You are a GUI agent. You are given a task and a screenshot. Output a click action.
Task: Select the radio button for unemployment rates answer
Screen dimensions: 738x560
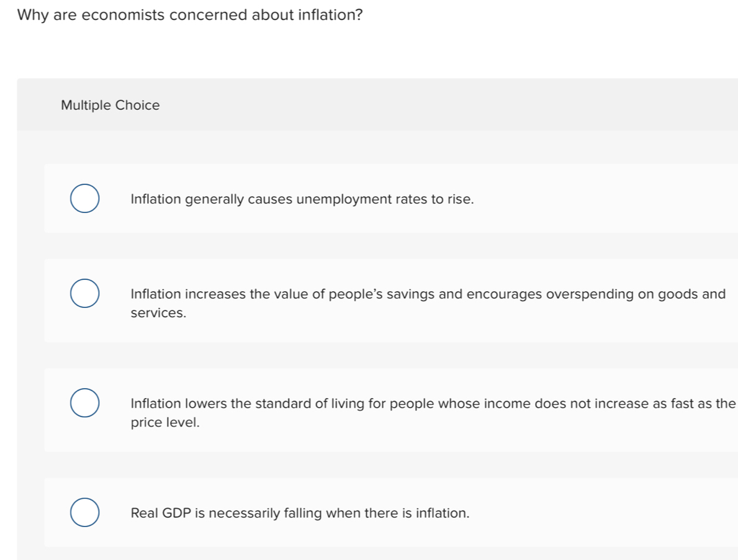[x=83, y=199]
